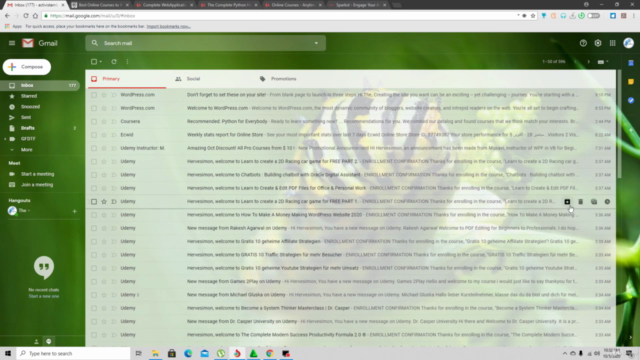Join a meeting in Meet
Viewport: 640px width, 360px height.
[37, 184]
